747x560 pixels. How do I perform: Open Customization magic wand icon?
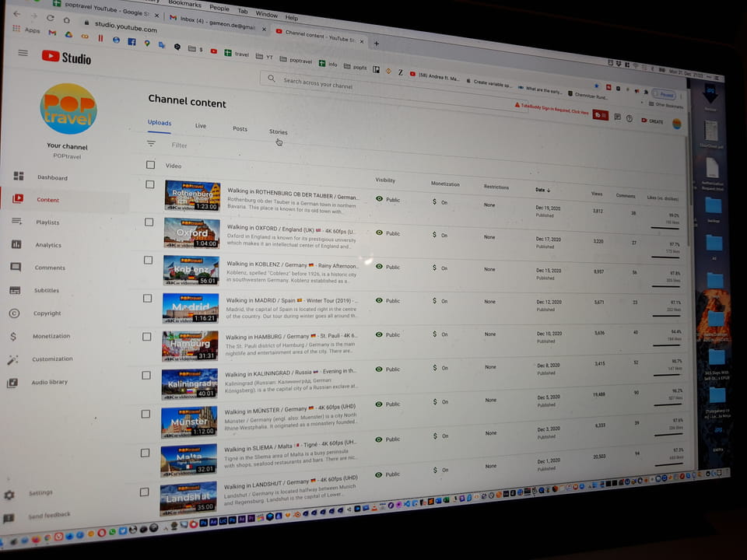[x=12, y=360]
